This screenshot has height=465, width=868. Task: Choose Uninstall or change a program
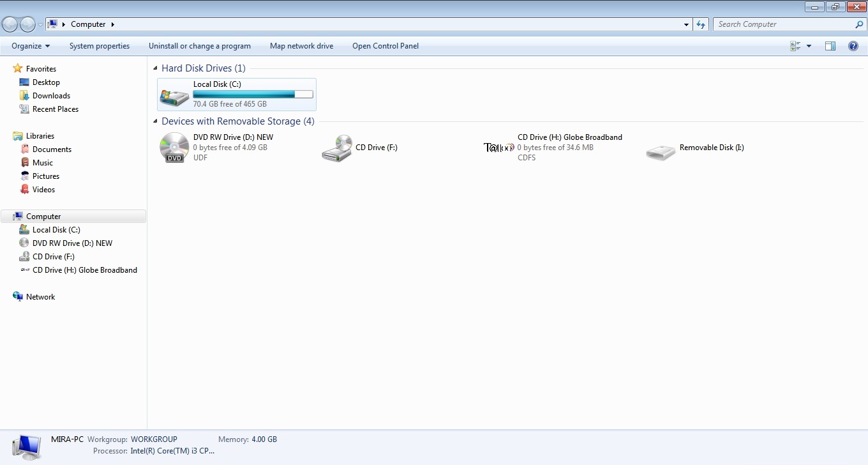tap(200, 46)
